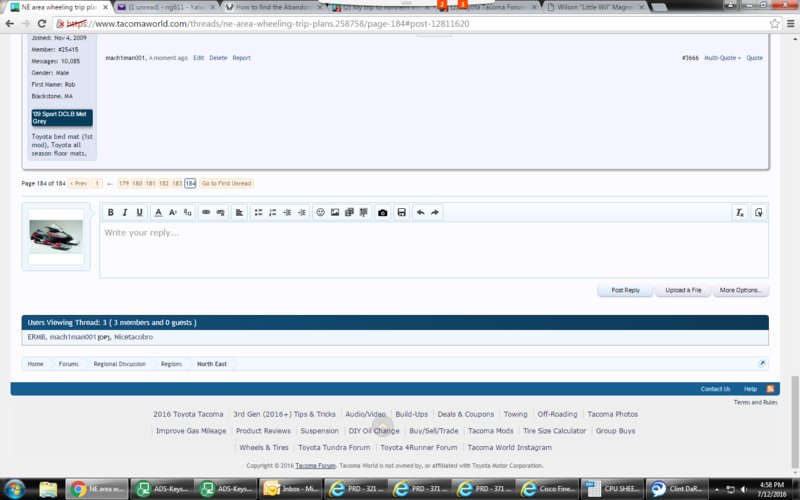Quote post #3666
The width and height of the screenshot is (800, 500).
[755, 58]
